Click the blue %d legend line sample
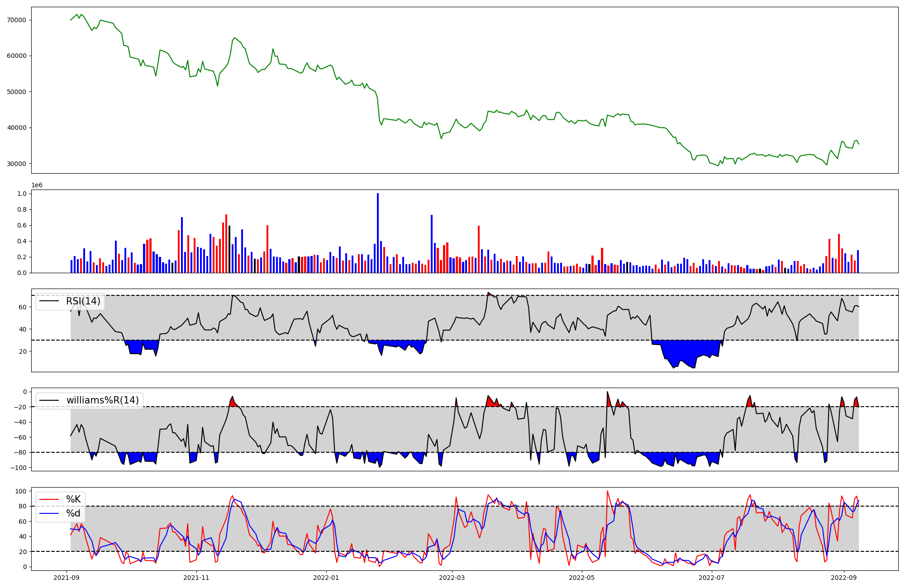The height and width of the screenshot is (588, 905). click(49, 513)
